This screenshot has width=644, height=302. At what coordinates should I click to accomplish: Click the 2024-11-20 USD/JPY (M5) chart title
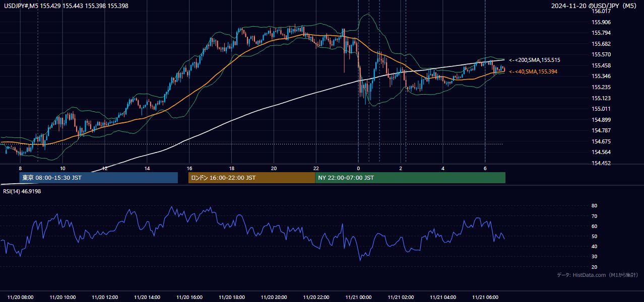595,5
